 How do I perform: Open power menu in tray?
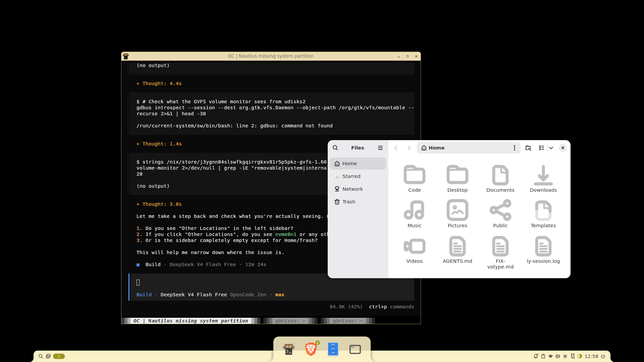603,356
